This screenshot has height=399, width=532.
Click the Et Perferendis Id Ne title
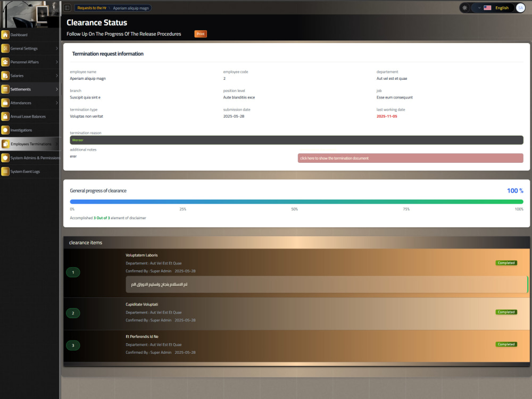(x=142, y=337)
